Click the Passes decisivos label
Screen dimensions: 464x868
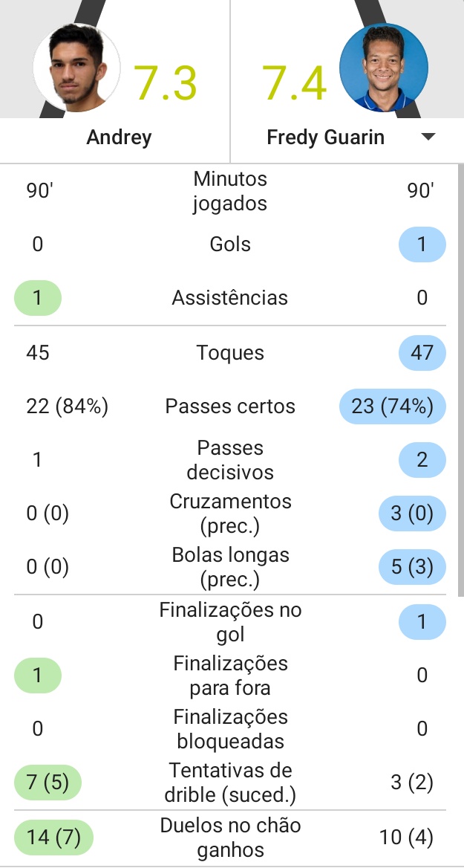230,460
